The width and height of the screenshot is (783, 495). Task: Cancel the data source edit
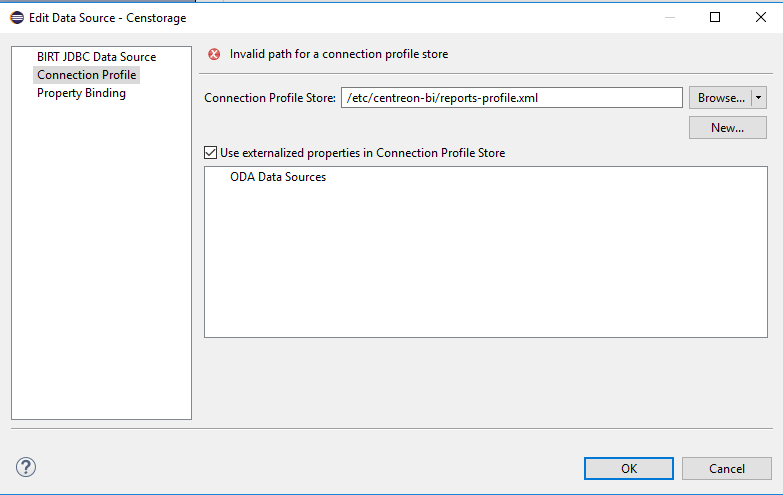[x=726, y=468]
